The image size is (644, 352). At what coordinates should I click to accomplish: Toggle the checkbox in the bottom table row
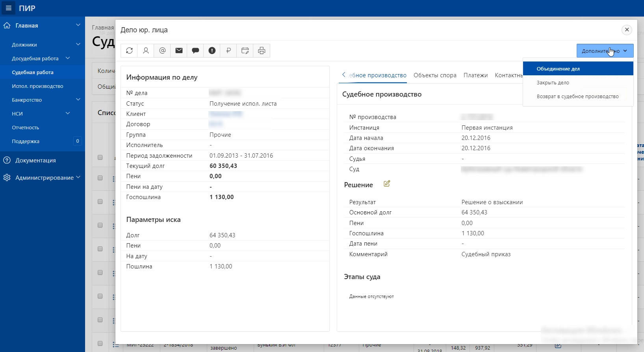point(100,343)
